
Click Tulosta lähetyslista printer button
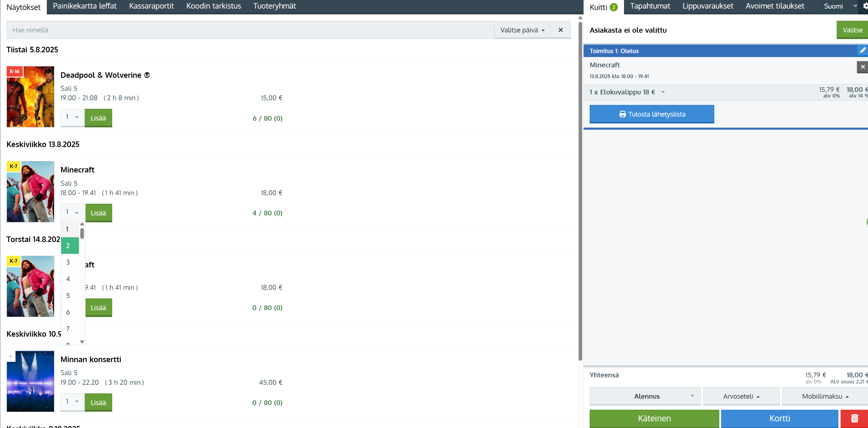[x=651, y=114]
